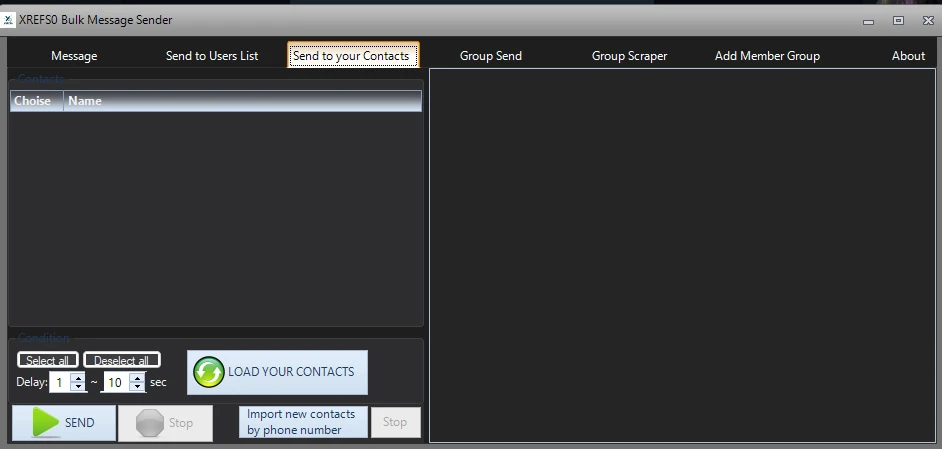
Task: Click the green play arrow icon on Send
Action: coord(45,423)
